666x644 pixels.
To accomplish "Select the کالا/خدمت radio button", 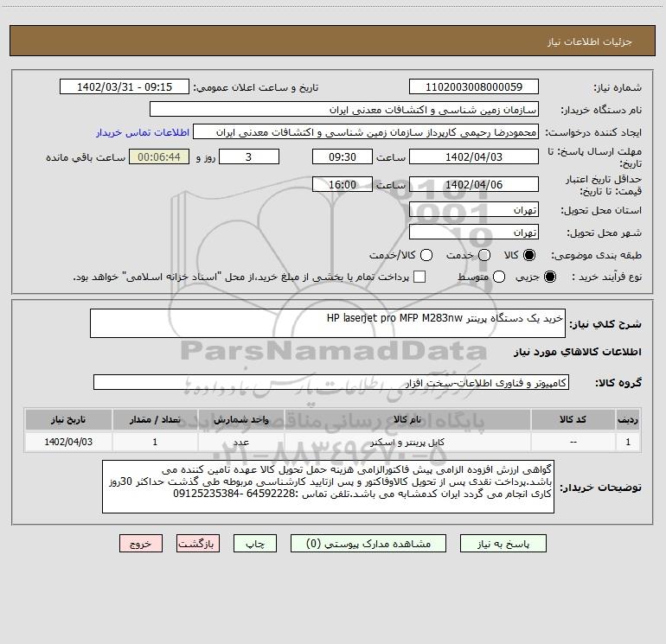I will [426, 255].
